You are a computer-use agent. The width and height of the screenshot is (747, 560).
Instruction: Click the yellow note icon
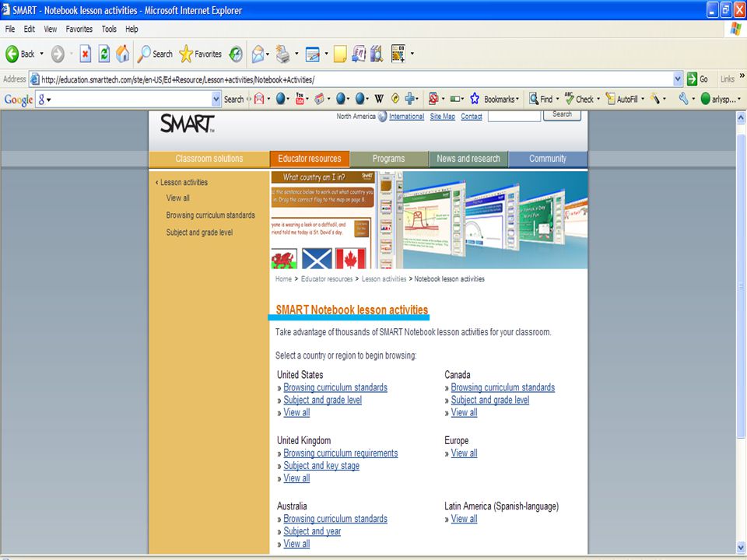point(340,54)
